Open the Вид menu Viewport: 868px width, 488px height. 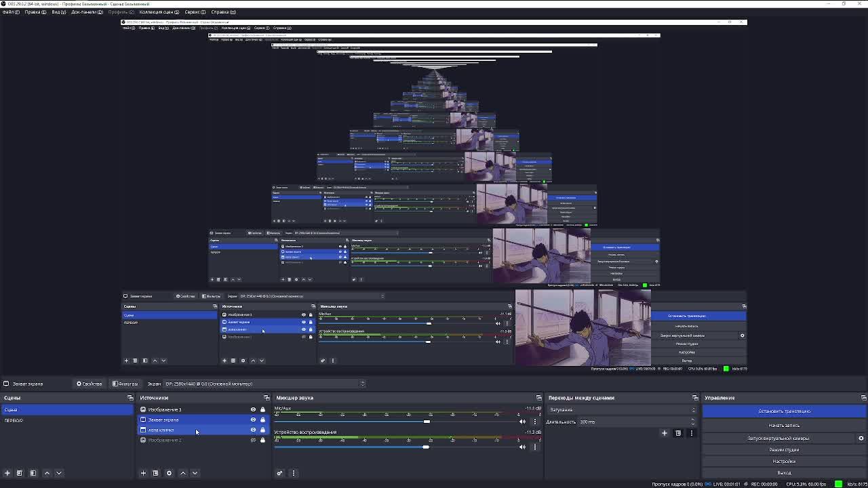[59, 12]
